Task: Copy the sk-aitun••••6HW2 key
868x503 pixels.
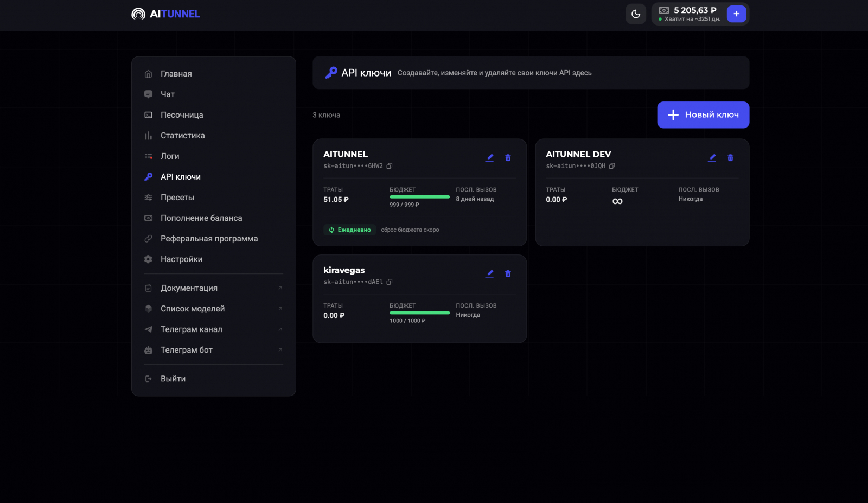Action: 389,166
